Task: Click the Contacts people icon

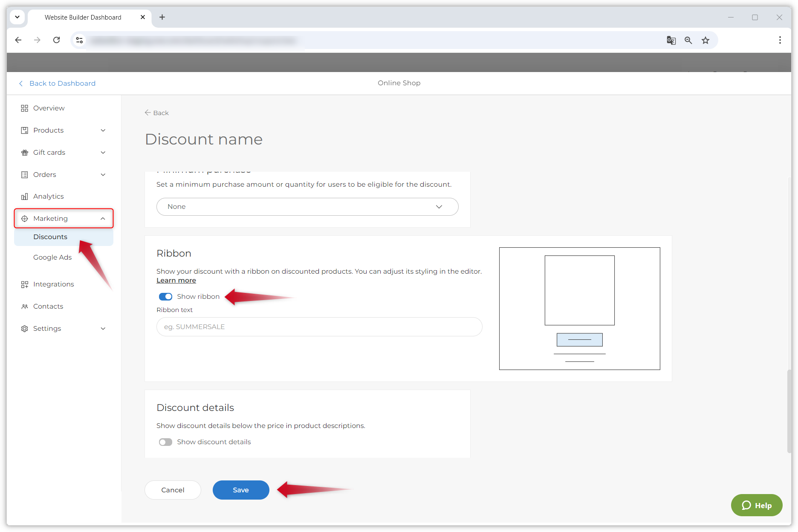Action: click(x=24, y=306)
